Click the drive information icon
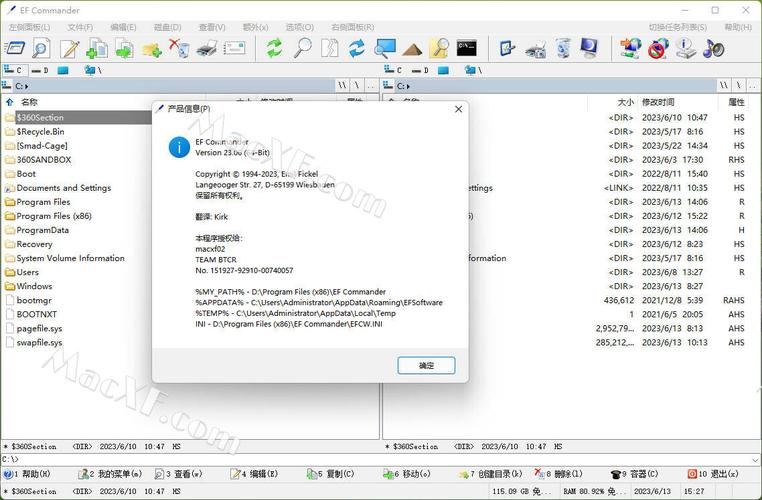 685,49
